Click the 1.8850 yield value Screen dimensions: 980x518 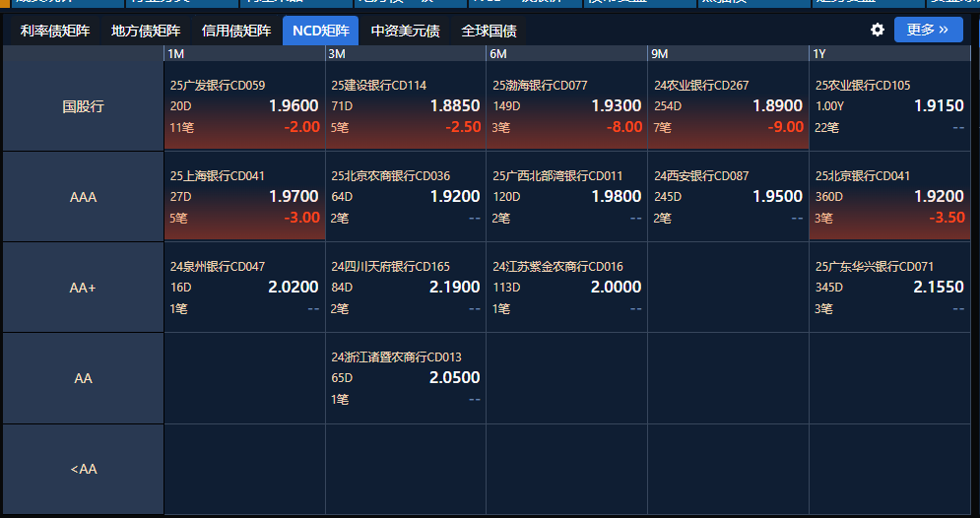(x=455, y=105)
